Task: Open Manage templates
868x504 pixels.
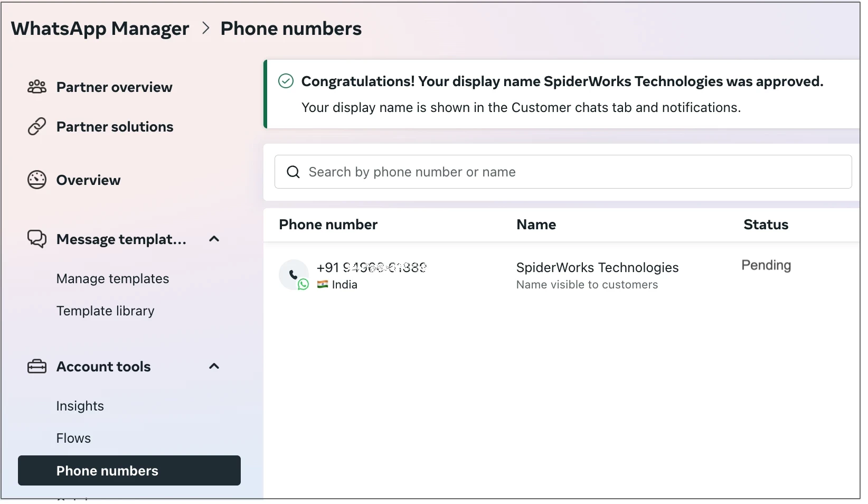Action: point(112,278)
